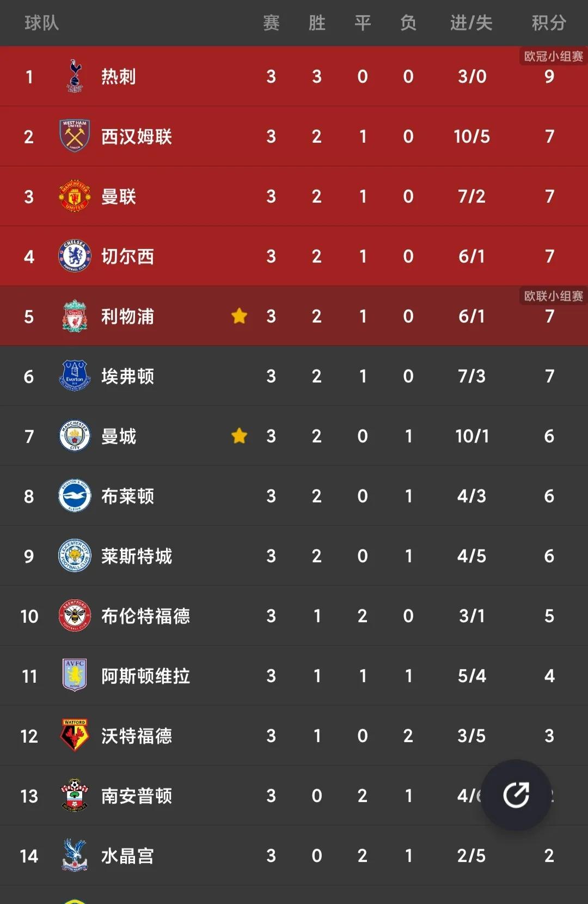The width and height of the screenshot is (588, 904).
Task: Click the Tottenham Hotspur club crest
Action: [75, 76]
